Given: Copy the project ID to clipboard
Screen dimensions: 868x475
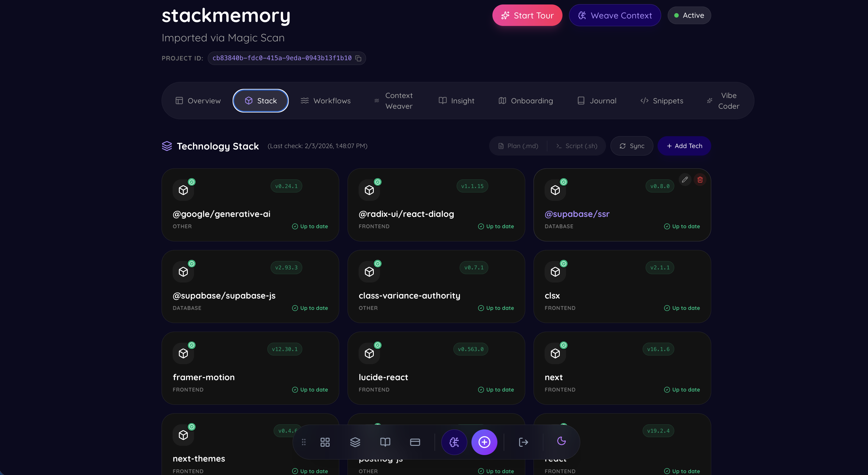Looking at the screenshot, I should tap(358, 58).
